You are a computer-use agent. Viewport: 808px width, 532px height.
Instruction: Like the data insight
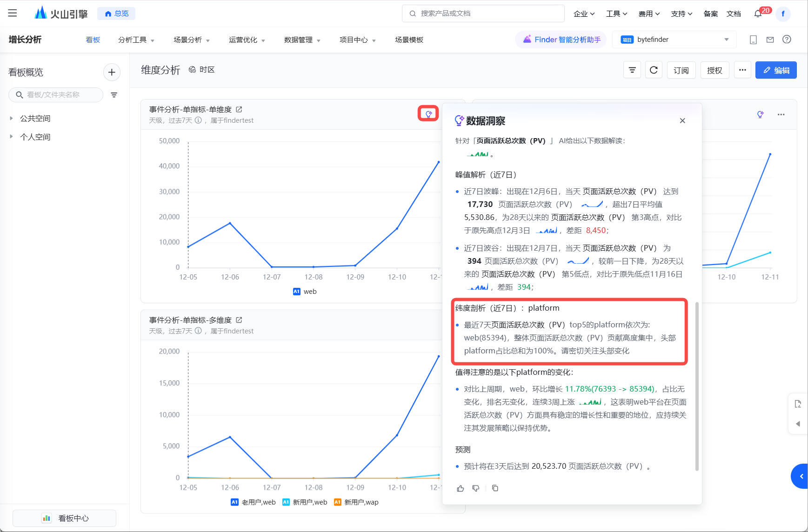(461, 488)
